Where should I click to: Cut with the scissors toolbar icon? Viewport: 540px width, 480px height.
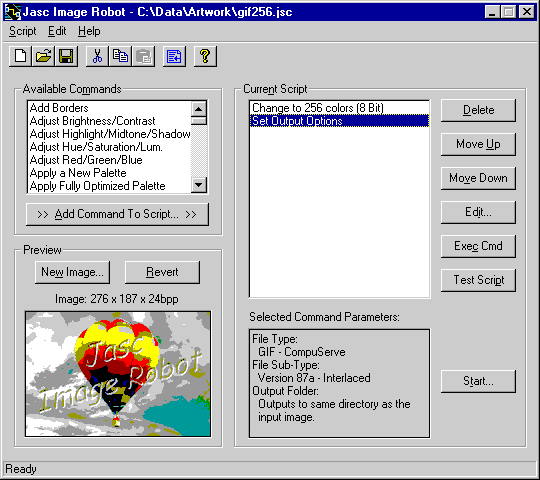97,56
